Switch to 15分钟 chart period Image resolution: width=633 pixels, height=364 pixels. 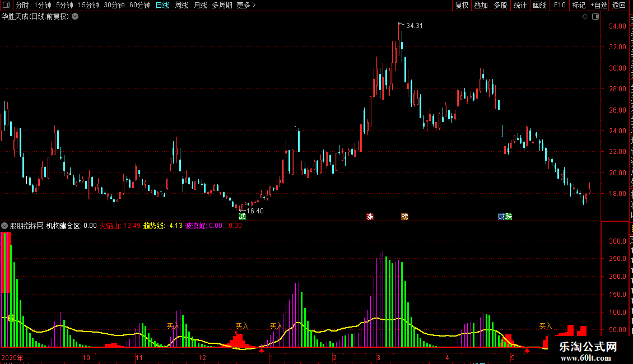click(89, 5)
